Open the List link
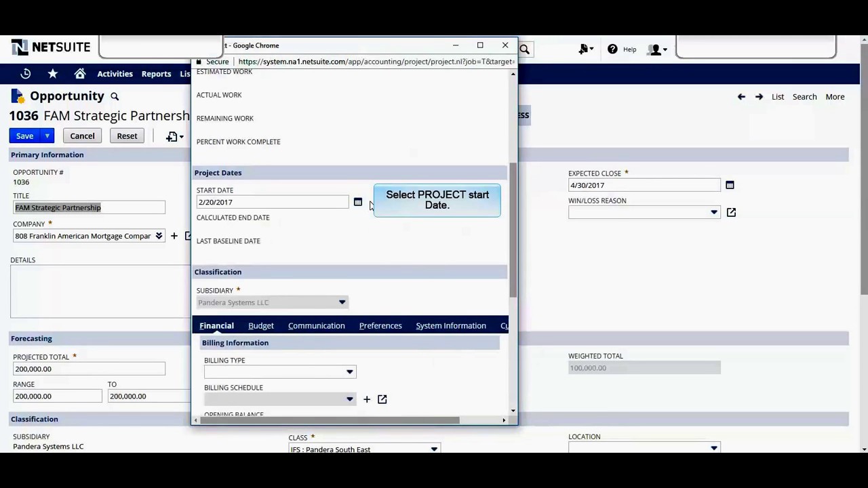Viewport: 868px width, 488px height. [778, 97]
